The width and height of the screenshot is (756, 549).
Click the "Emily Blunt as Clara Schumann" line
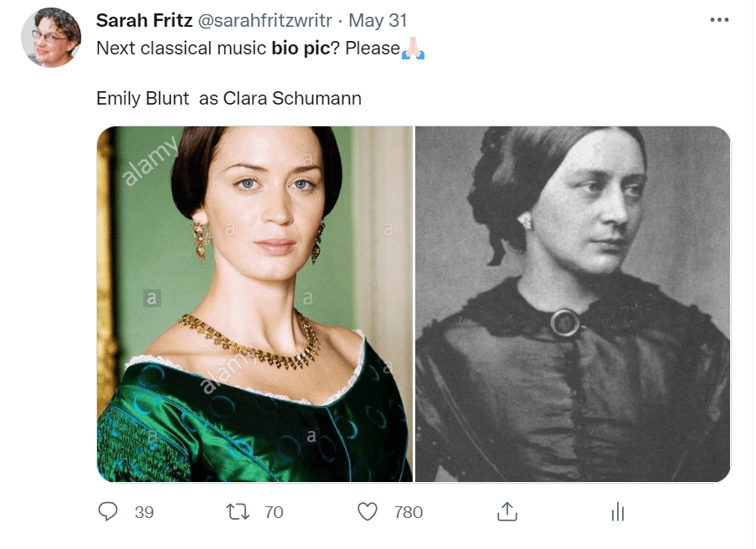(229, 98)
